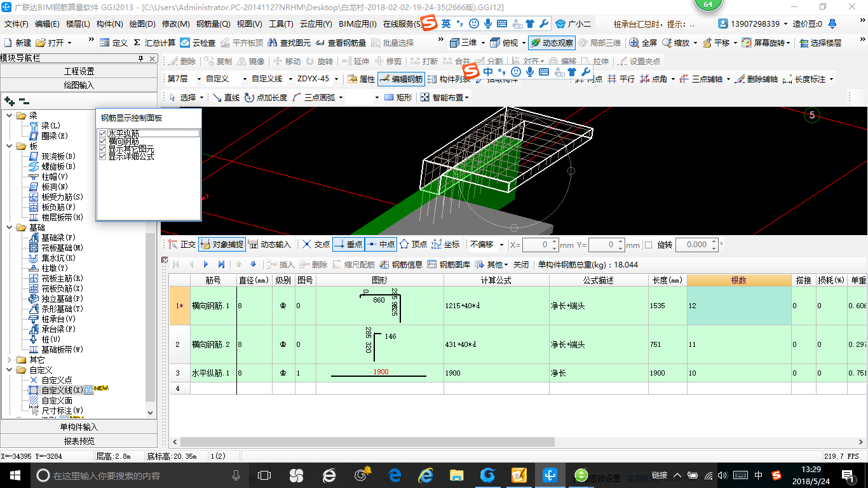Jump to last rebar record
This screenshot has height=488, width=868.
[221, 265]
